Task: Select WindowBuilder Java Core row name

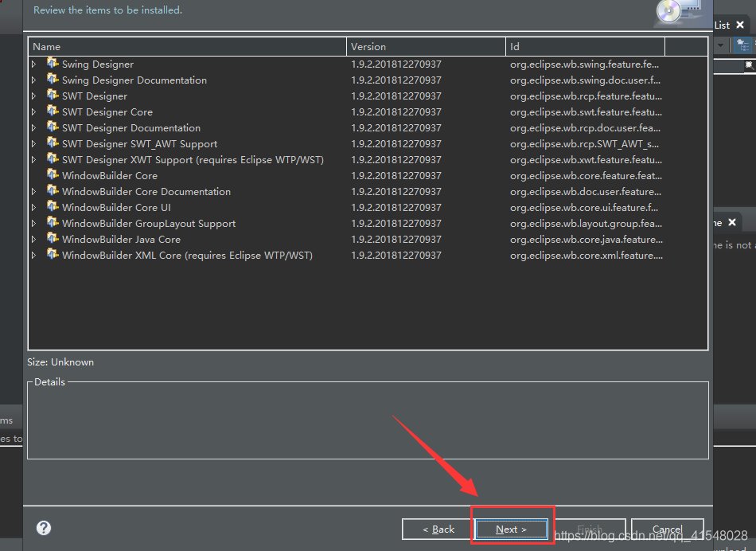Action: 121,240
